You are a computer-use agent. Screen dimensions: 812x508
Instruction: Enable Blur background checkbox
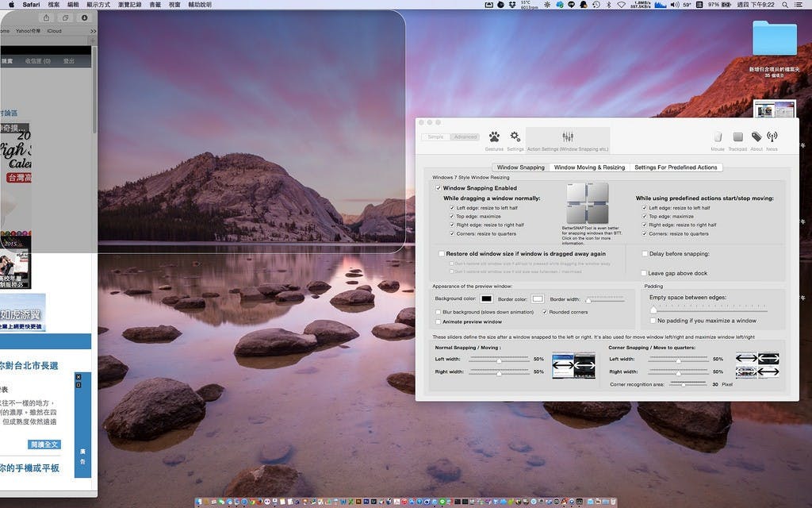tap(438, 312)
